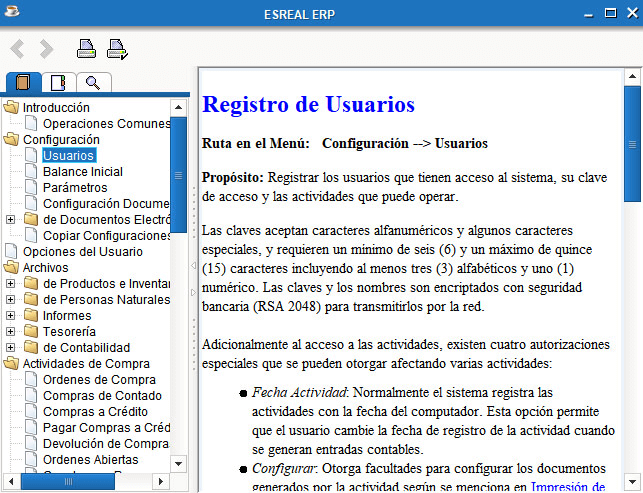Click the Tesorería folder icon
This screenshot has width=643, height=493.
coord(31,331)
